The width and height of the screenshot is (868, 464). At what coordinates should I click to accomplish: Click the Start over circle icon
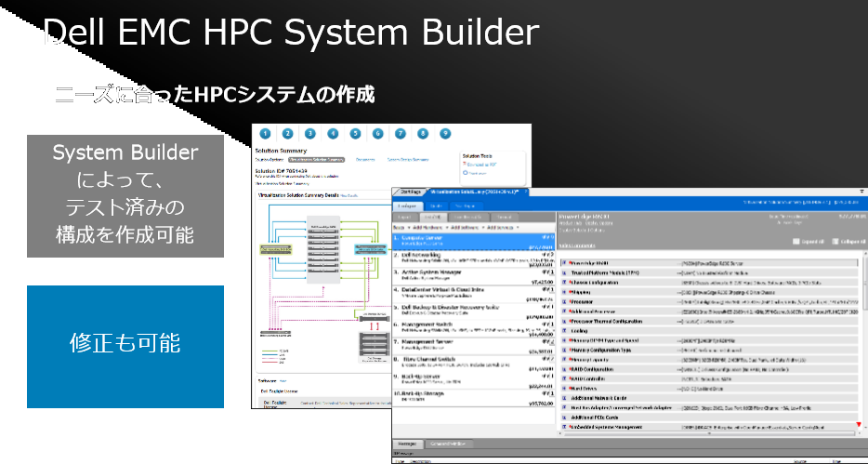(x=465, y=173)
